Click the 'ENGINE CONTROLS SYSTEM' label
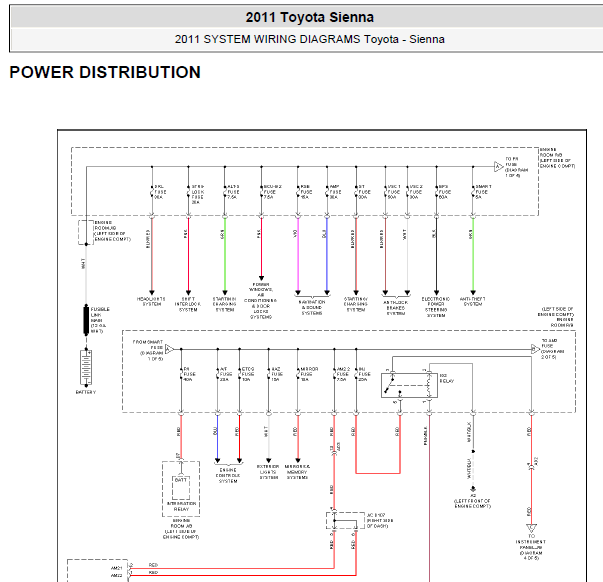This screenshot has width=603, height=582. click(x=228, y=475)
